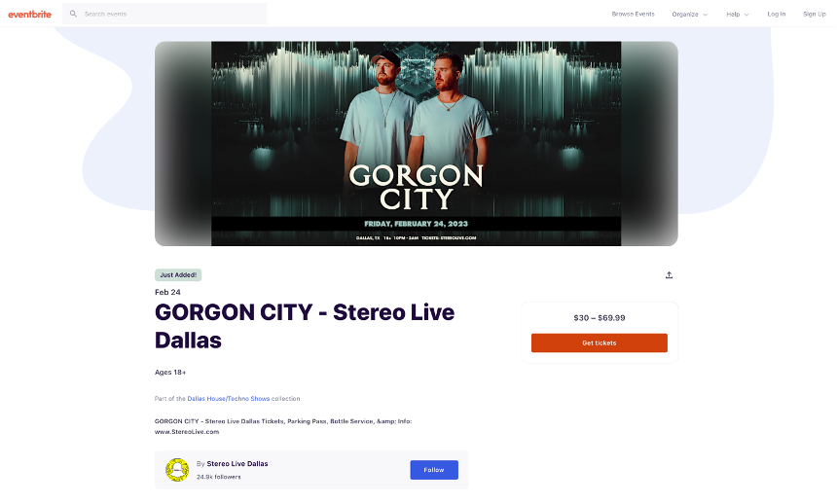The width and height of the screenshot is (837, 504).
Task: Follow Stereo Live Dallas organizer
Action: [x=434, y=470]
